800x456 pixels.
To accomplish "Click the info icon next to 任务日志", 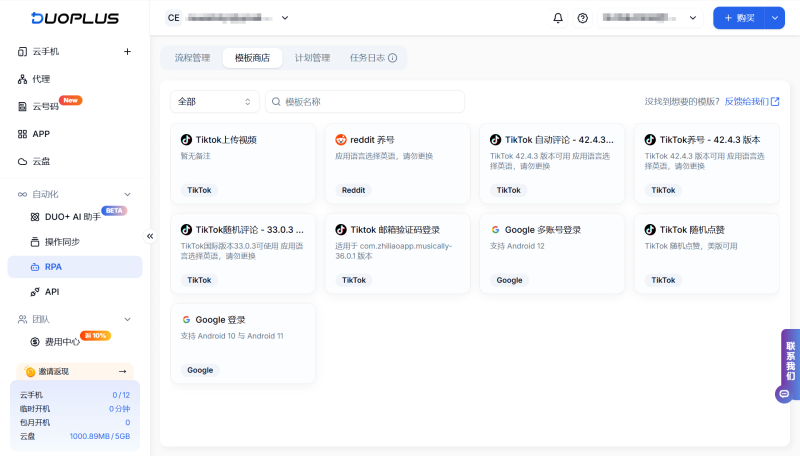I will coord(393,58).
